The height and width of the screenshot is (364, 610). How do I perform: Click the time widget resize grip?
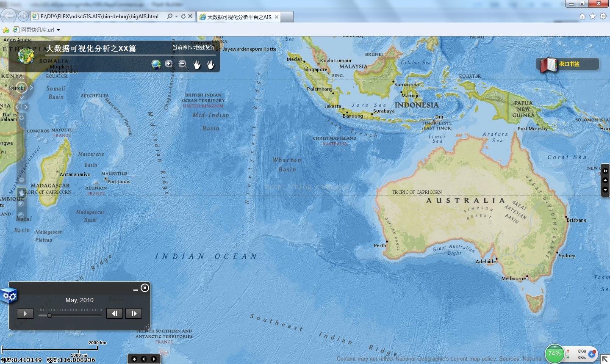[147, 327]
